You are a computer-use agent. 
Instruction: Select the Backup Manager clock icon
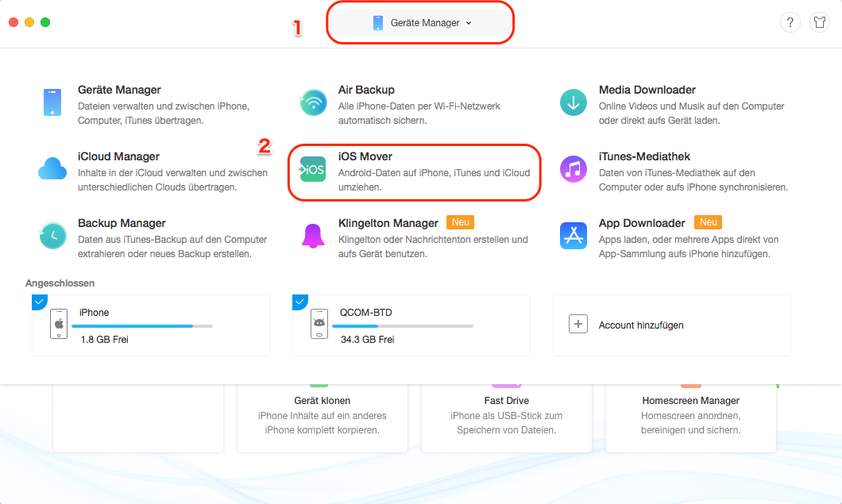52,236
